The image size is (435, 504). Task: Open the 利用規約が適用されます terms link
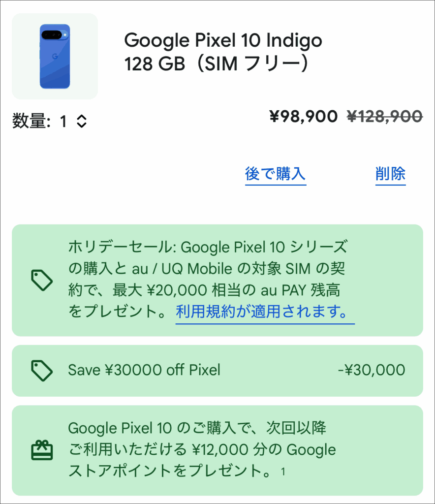(265, 312)
